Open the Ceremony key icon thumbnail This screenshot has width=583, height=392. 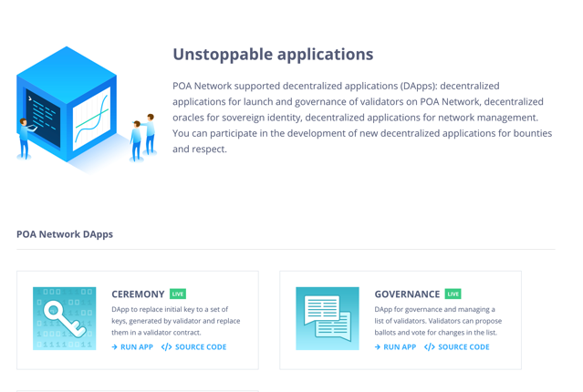click(x=65, y=318)
